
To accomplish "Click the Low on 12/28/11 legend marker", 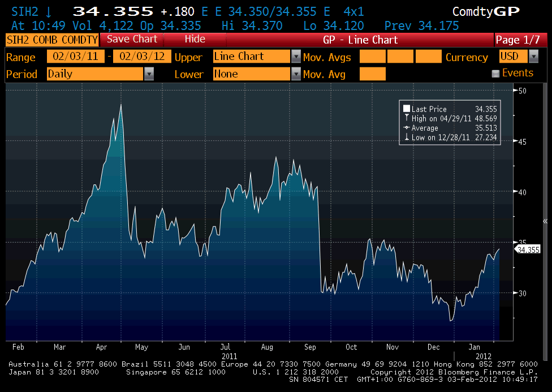I will pos(407,137).
